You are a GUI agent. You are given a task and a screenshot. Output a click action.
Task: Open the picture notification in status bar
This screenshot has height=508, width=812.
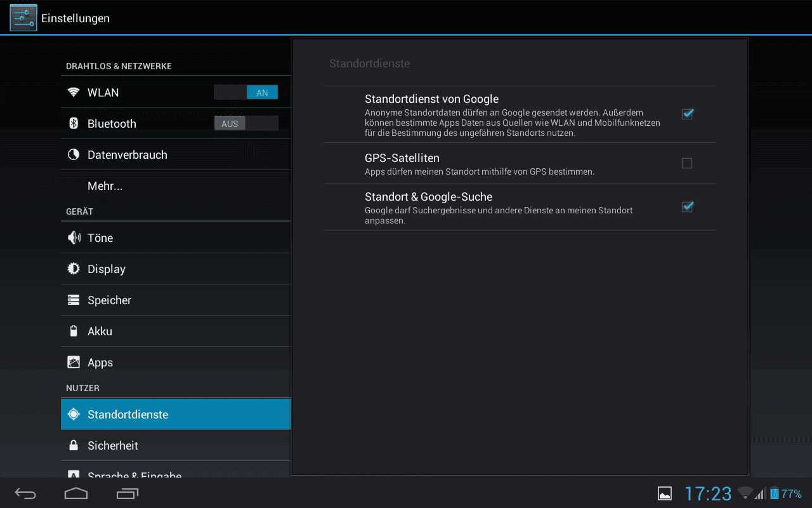pos(665,493)
